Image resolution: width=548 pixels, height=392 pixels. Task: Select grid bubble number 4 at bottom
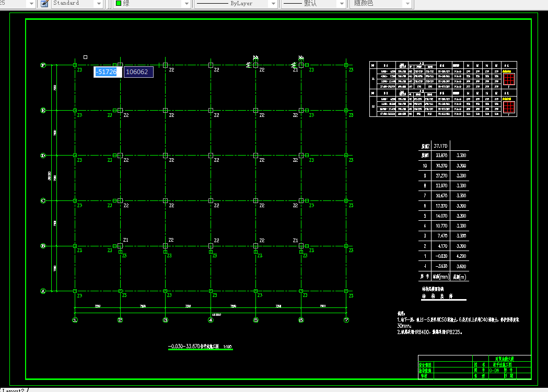coord(211,320)
